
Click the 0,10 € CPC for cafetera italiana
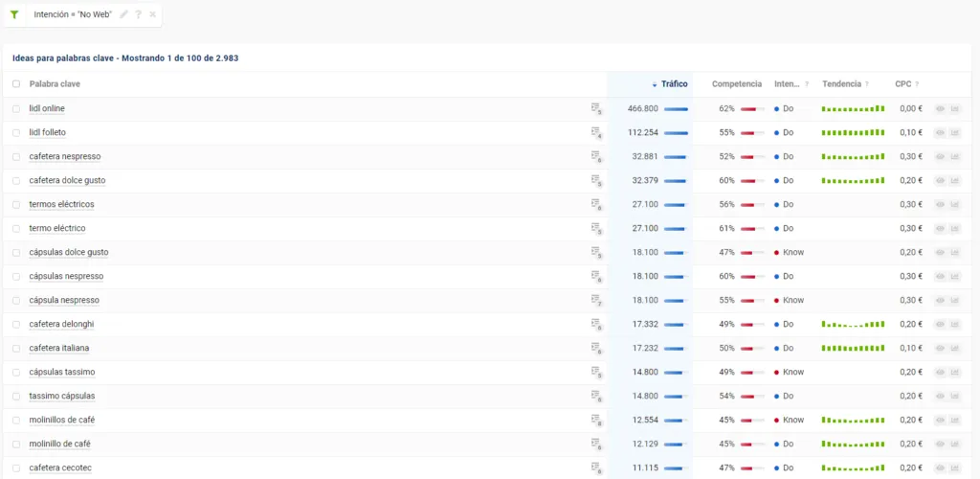coord(911,349)
